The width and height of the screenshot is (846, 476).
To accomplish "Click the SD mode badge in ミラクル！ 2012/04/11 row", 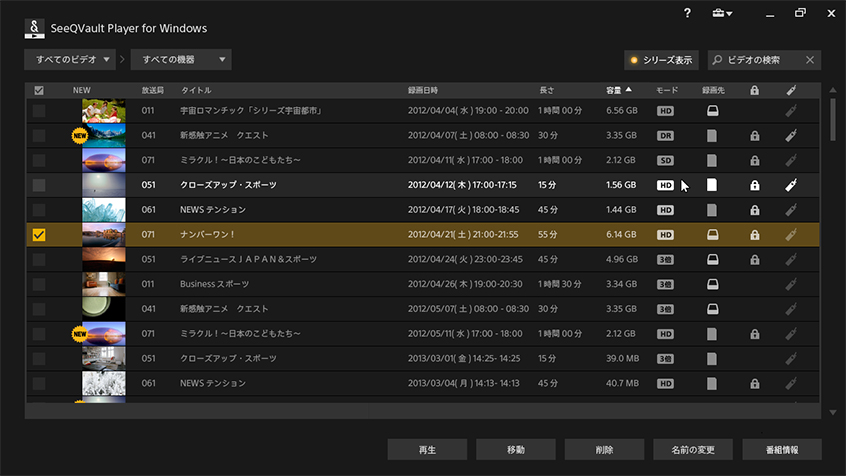I will coord(665,160).
